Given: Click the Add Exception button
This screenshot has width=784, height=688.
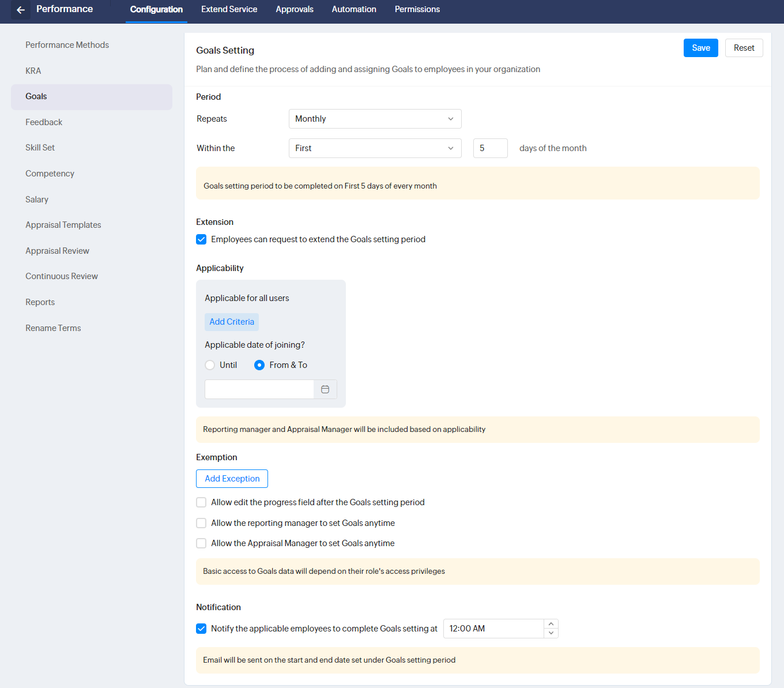Looking at the screenshot, I should coord(232,479).
